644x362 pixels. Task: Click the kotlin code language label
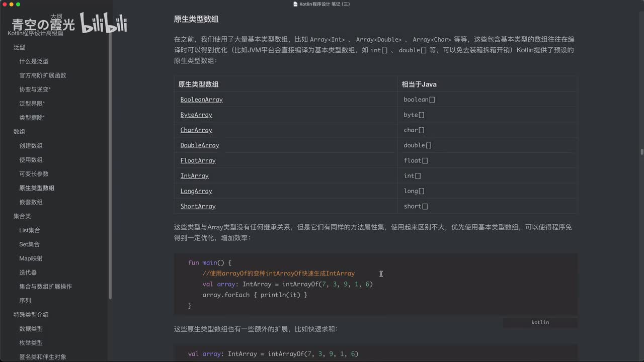click(x=540, y=322)
